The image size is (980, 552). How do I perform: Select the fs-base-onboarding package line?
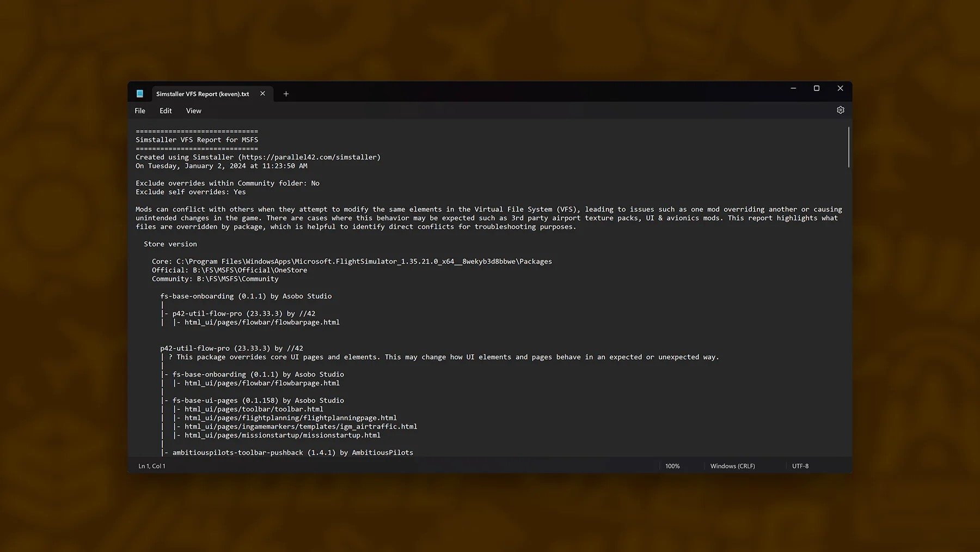coord(246,296)
